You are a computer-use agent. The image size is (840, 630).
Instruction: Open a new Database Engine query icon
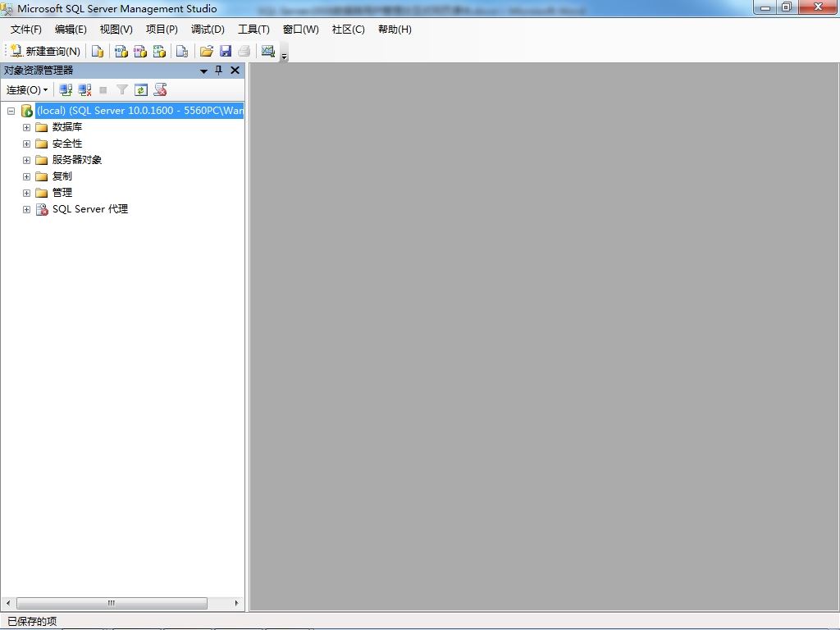point(98,51)
